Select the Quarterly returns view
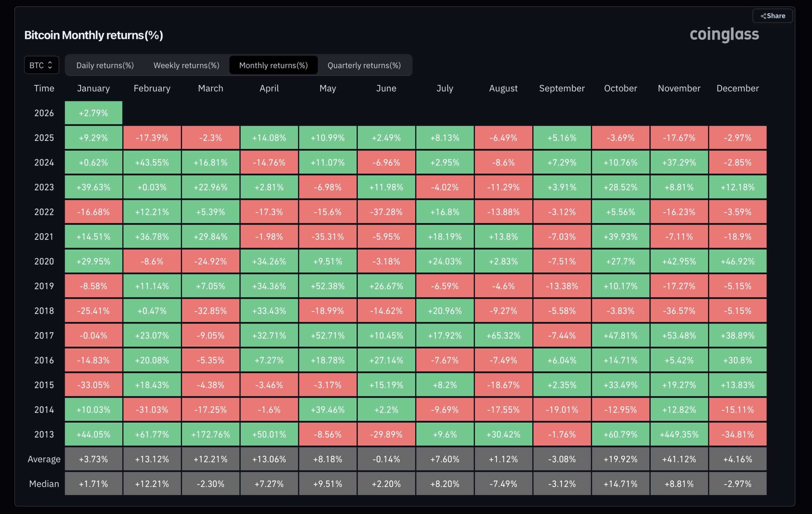812x514 pixels. 364,65
